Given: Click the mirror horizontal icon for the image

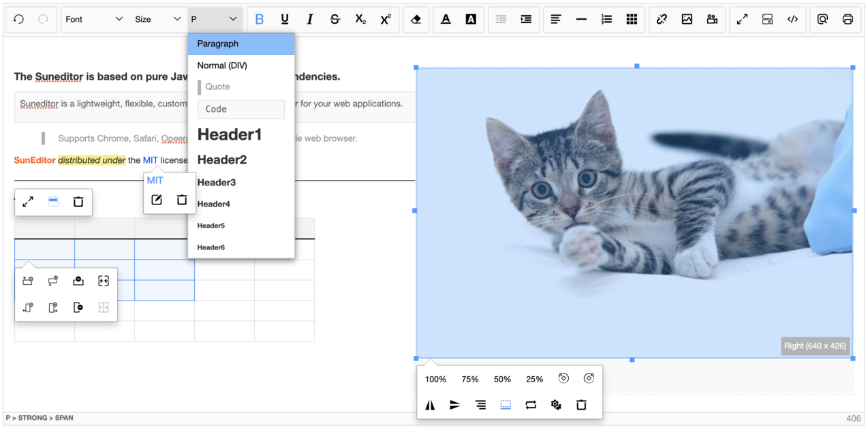Looking at the screenshot, I should (x=430, y=405).
